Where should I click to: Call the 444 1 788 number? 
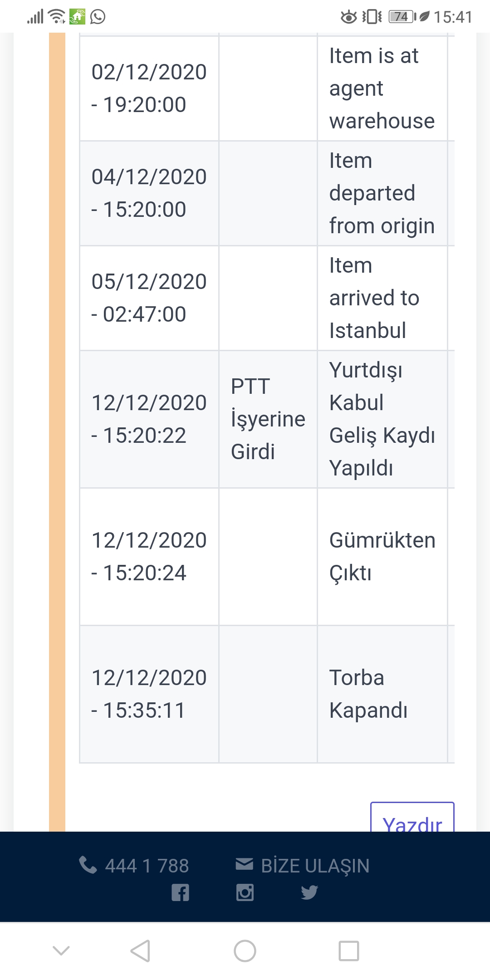[147, 866]
